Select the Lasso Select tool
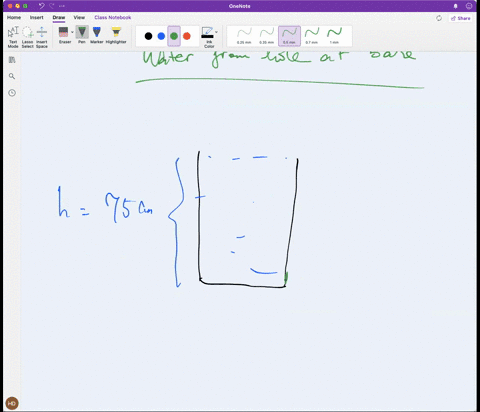Screen dimensions: 480x412 tap(27, 37)
